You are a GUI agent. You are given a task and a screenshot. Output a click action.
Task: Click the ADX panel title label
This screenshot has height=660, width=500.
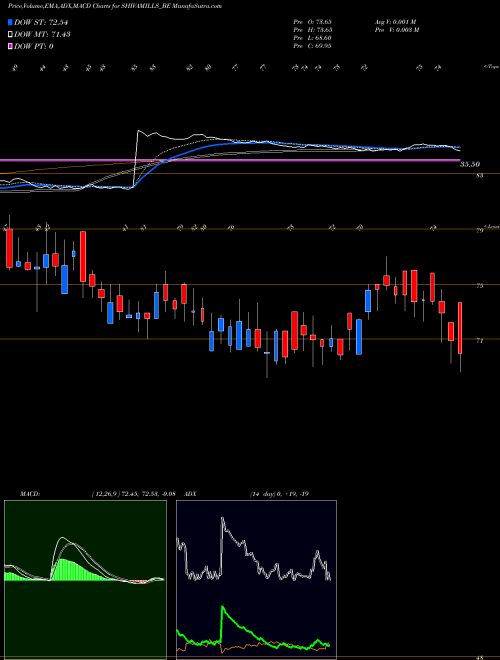190,494
